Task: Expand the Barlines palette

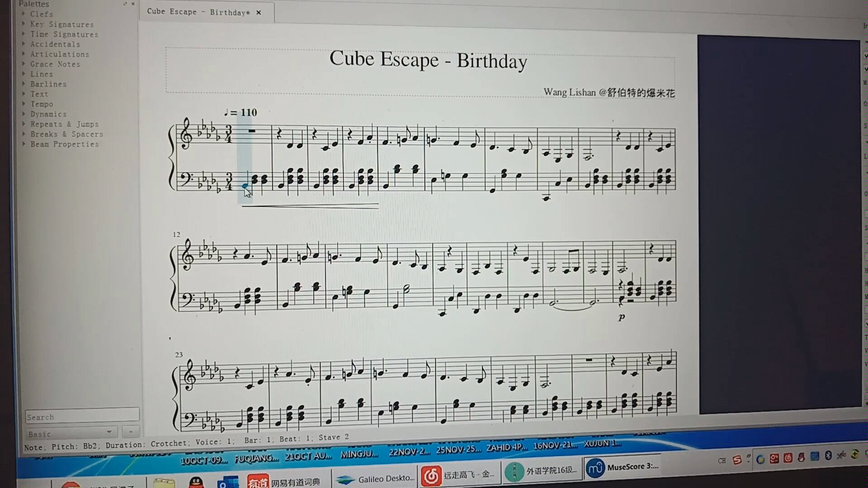Action: point(24,83)
